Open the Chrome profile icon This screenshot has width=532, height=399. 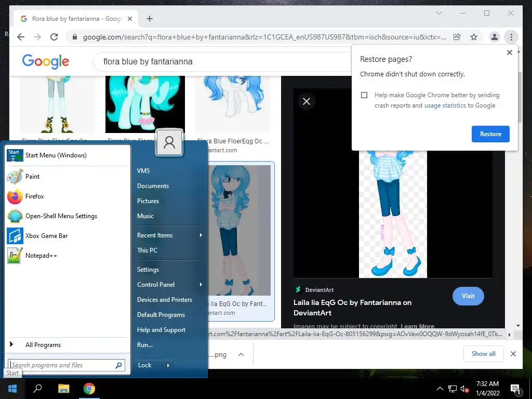coord(495,37)
